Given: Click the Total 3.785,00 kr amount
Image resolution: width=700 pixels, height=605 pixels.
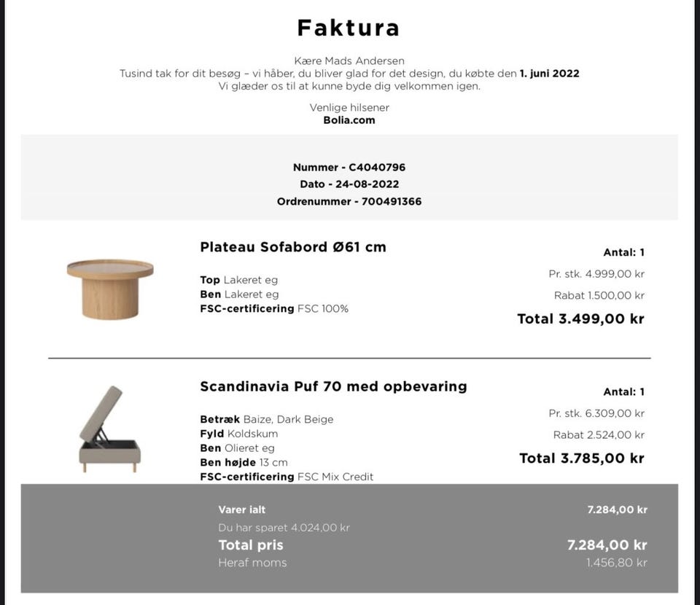Looking at the screenshot, I should tap(581, 458).
